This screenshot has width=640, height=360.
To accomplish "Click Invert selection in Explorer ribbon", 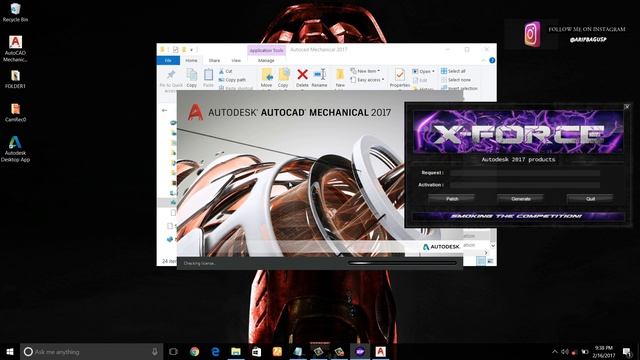I will pos(459,88).
